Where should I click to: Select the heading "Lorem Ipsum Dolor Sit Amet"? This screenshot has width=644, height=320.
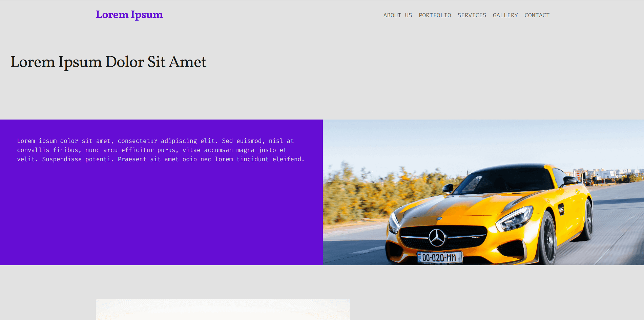tap(108, 62)
